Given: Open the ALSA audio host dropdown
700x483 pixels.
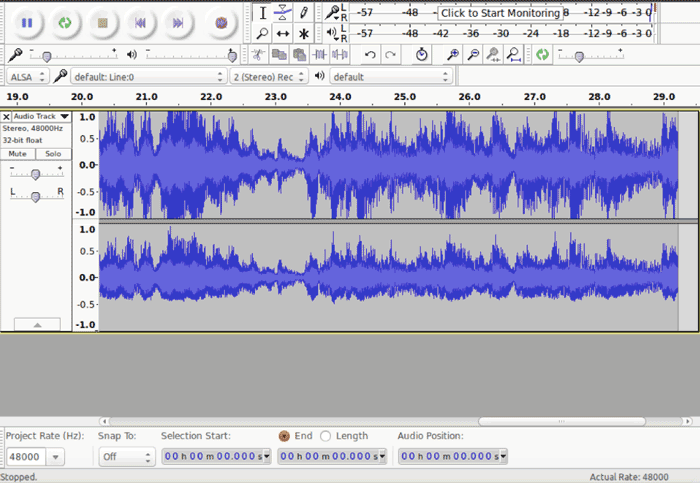Looking at the screenshot, I should click(x=27, y=76).
